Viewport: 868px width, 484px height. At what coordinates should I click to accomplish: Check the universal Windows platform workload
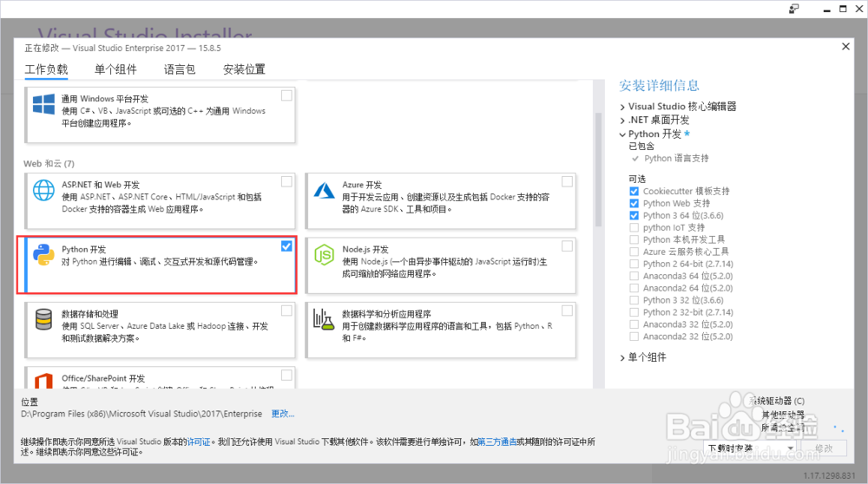click(286, 95)
